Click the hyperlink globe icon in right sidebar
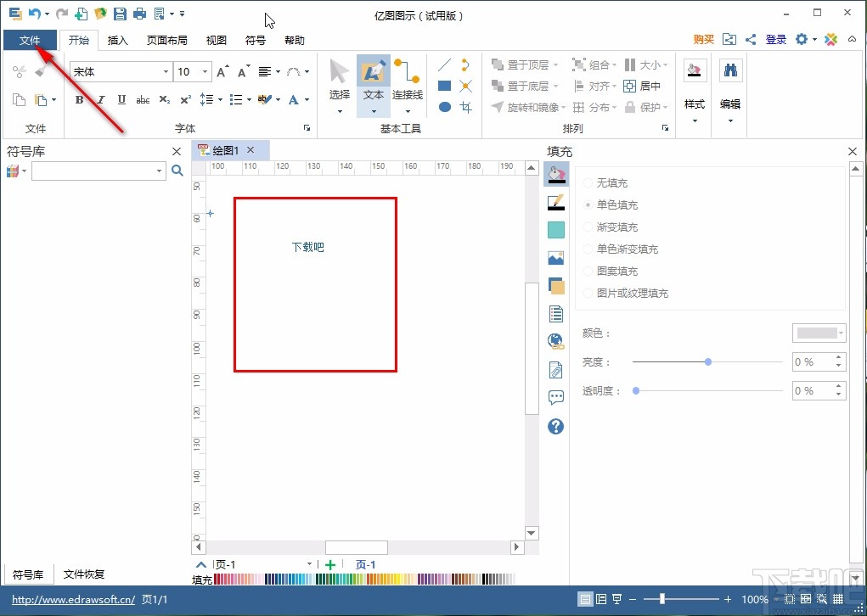Screen dimensions: 867x616 (555, 342)
